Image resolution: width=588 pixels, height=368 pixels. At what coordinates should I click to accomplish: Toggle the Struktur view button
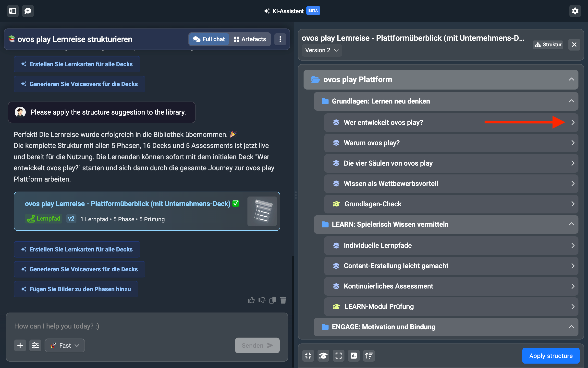click(x=548, y=45)
